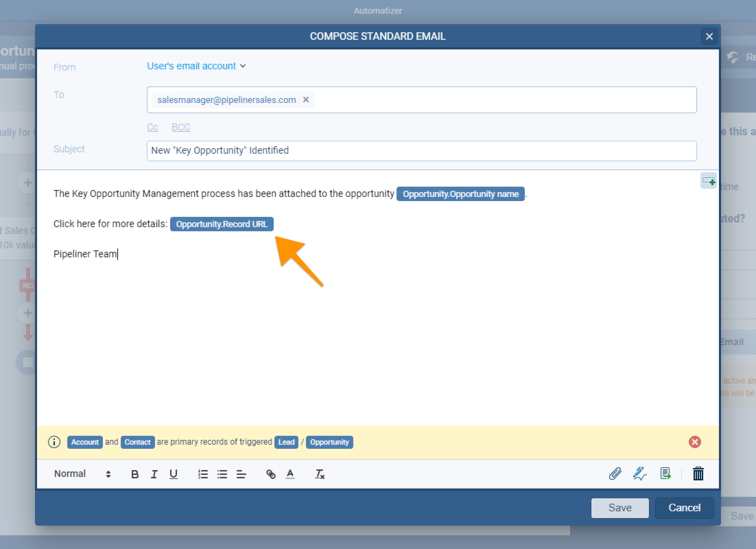Delete the email draft using trash icon

(x=698, y=474)
